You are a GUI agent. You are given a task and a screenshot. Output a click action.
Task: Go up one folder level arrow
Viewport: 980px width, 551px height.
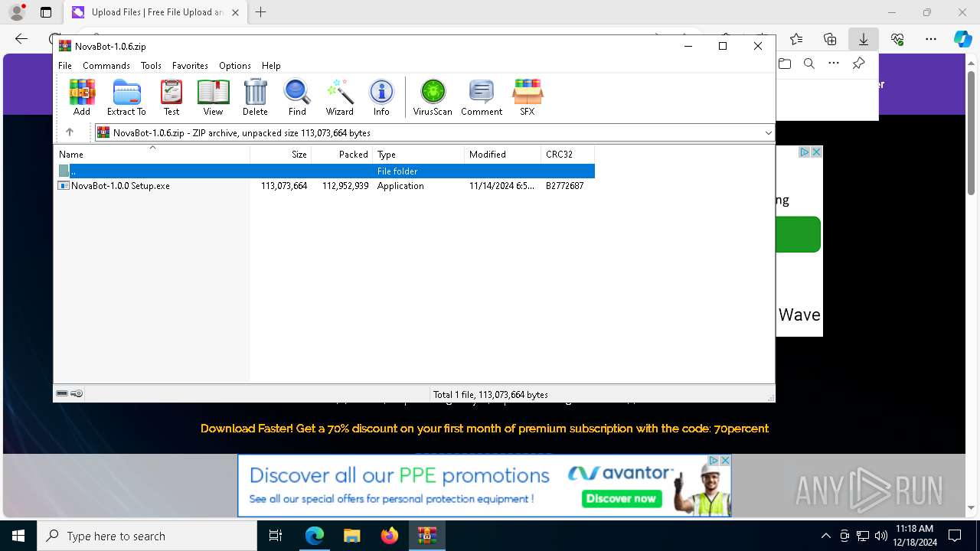70,132
